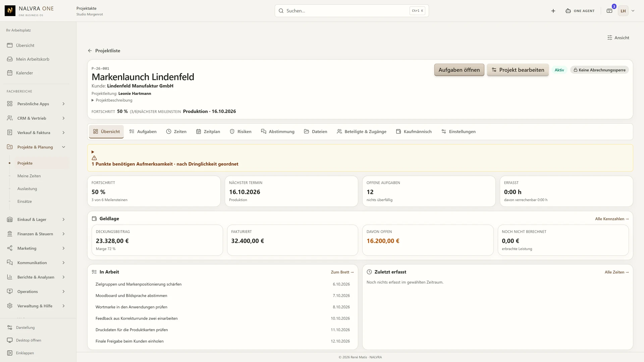Click the clock icon beside Zuletzt erfasst
The width and height of the screenshot is (644, 362).
tap(369, 272)
